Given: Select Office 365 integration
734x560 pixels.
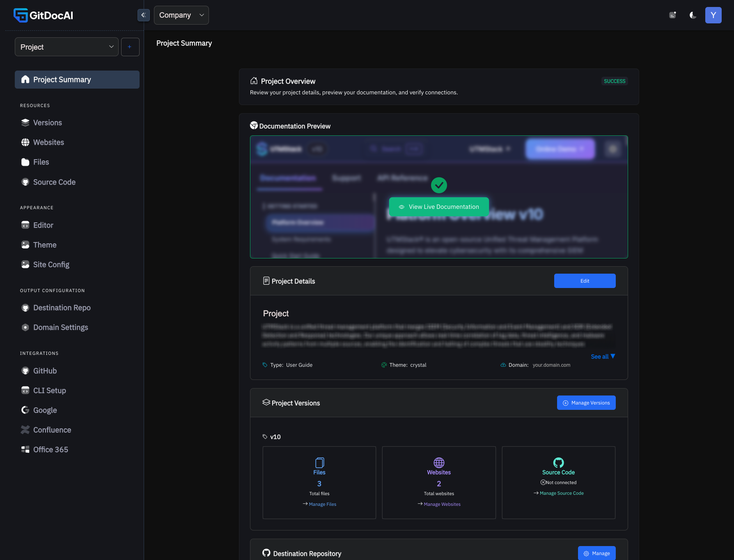Looking at the screenshot, I should click(50, 450).
